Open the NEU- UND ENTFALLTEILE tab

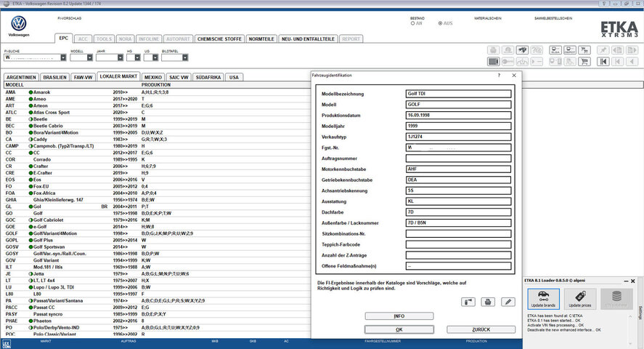point(308,39)
